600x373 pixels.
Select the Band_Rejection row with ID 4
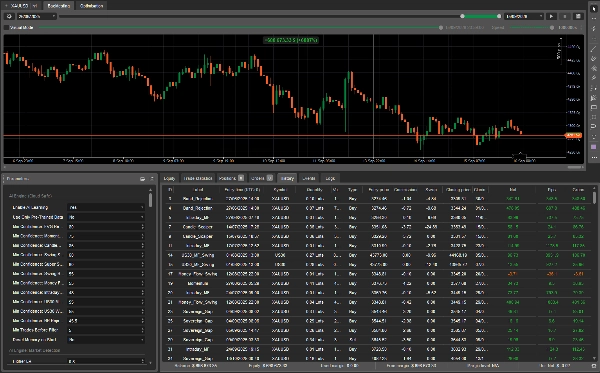[x=377, y=208]
